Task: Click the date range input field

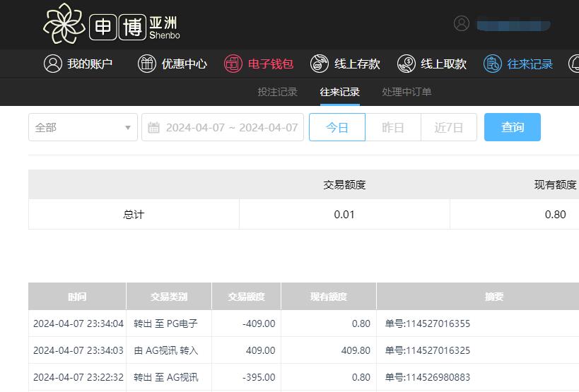Action: [231, 128]
